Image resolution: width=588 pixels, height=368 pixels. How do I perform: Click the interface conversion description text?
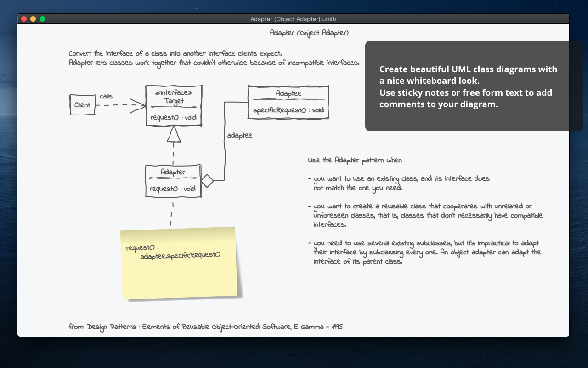click(x=214, y=58)
